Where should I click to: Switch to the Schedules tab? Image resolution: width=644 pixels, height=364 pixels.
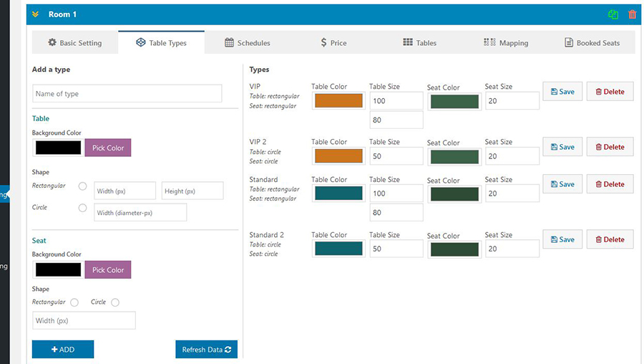click(248, 43)
